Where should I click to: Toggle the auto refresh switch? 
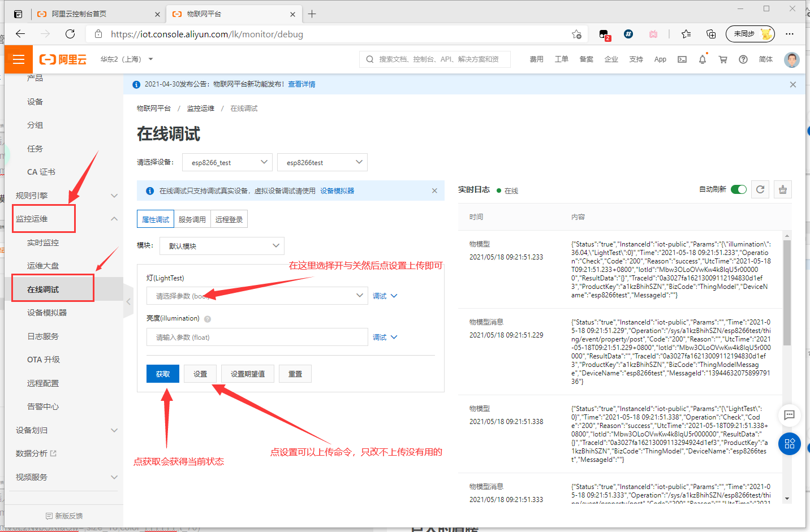739,189
